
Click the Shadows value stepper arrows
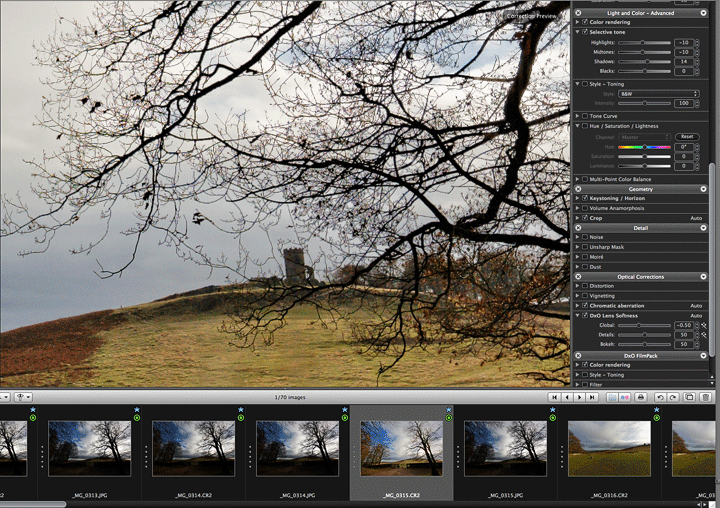pos(697,62)
